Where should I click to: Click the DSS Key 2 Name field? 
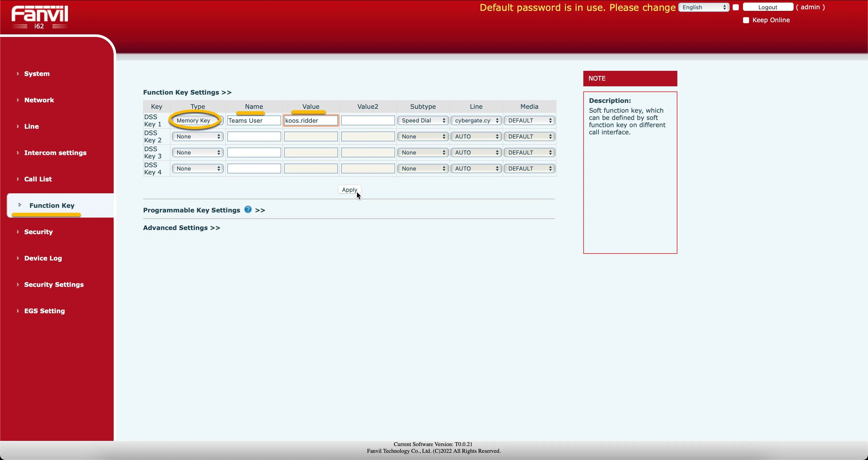[254, 136]
